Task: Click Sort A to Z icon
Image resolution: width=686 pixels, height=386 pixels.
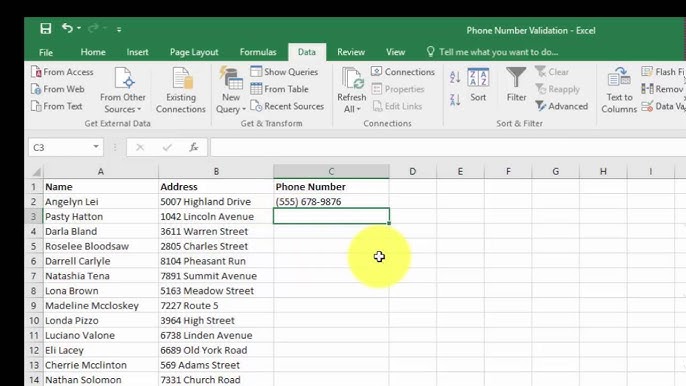Action: [x=455, y=77]
